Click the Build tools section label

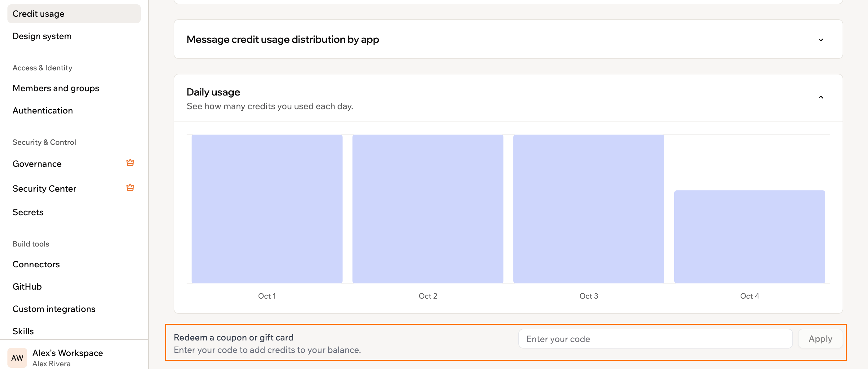click(x=31, y=244)
